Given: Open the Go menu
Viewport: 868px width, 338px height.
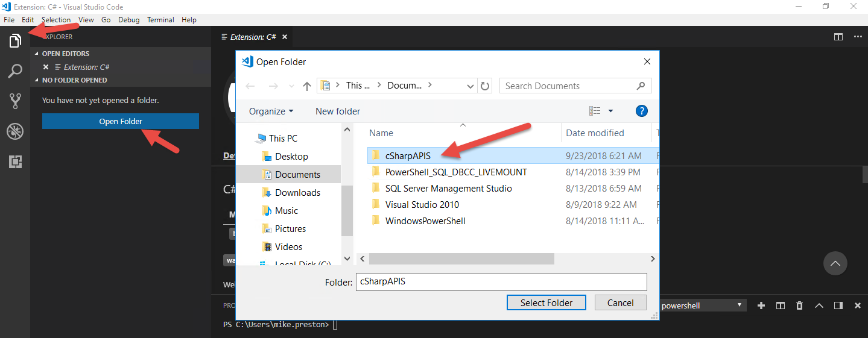Looking at the screenshot, I should (x=106, y=20).
